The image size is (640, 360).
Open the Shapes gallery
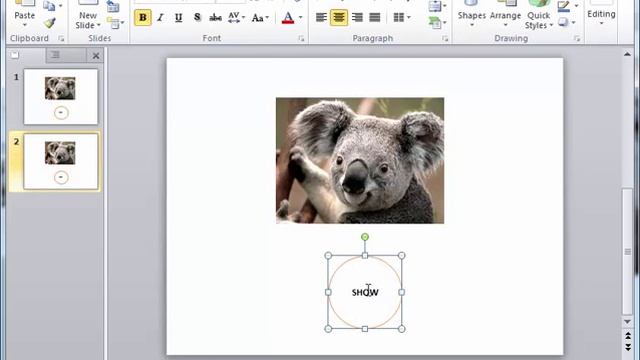pos(471,16)
